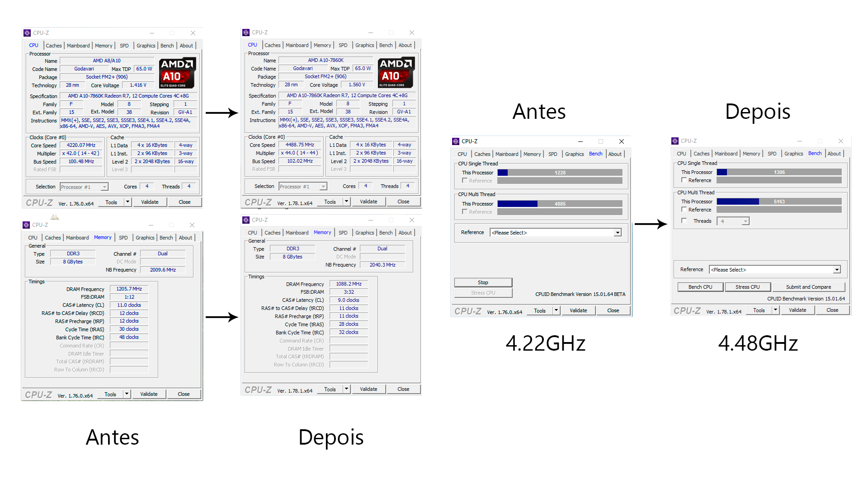Screen dimensions: 868x488
Task: Click Core Speed 4220.07 MHz field
Action: pyautogui.click(x=81, y=145)
